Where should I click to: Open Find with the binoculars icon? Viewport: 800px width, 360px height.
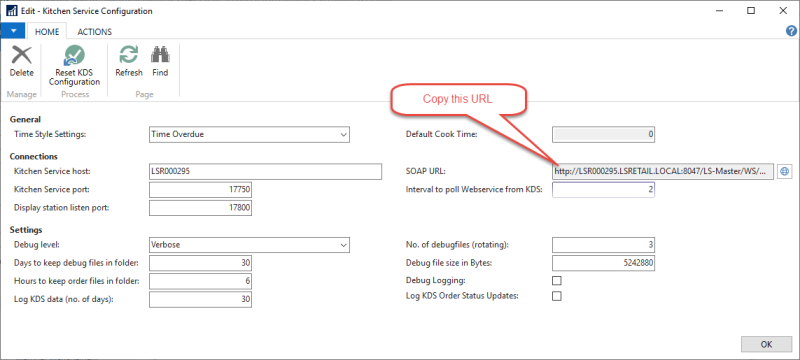click(160, 55)
